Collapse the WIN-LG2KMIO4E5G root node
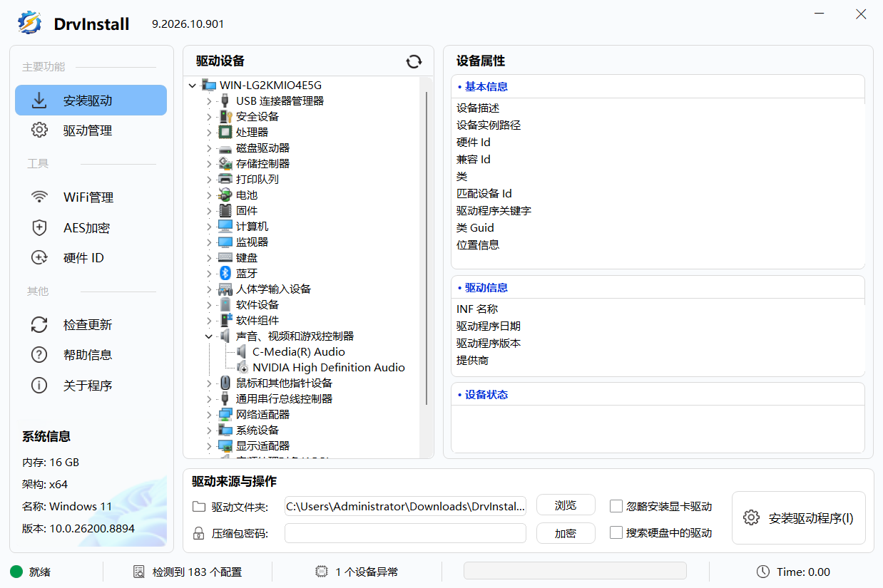This screenshot has height=588, width=883. pos(193,85)
